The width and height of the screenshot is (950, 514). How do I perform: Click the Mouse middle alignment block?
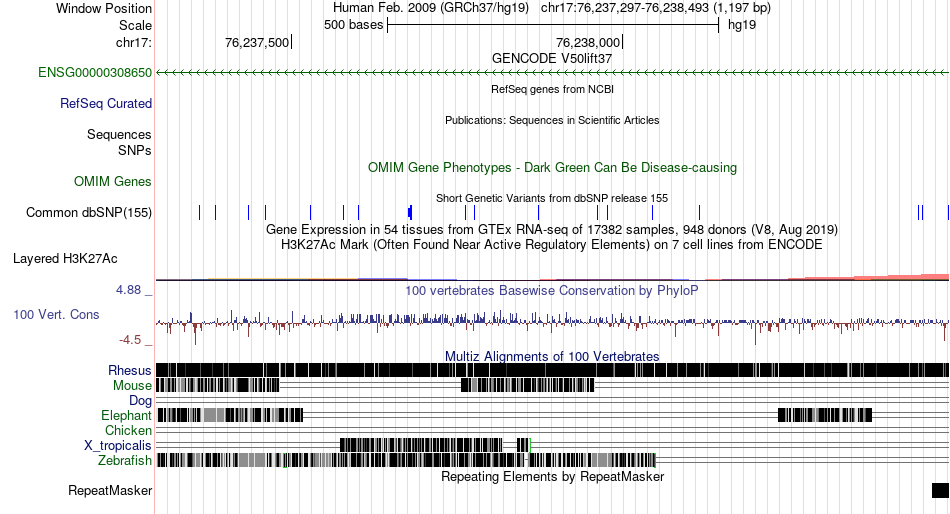click(x=528, y=385)
